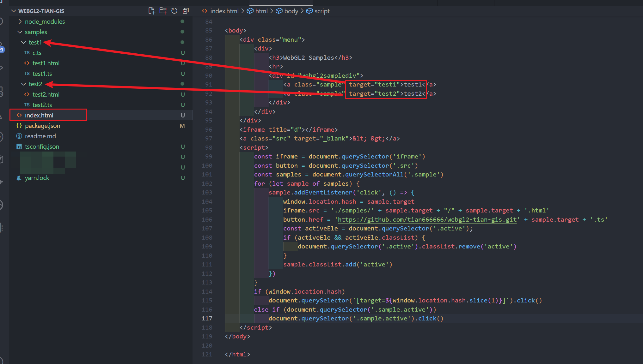This screenshot has width=643, height=364.
Task: Click the info icon beside readme.md
Action: pyautogui.click(x=19, y=136)
